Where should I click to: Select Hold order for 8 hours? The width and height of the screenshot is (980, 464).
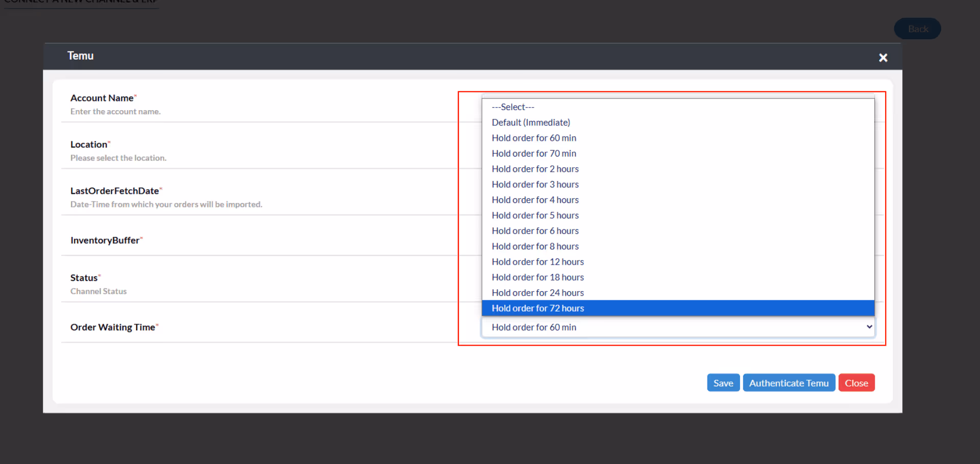coord(678,246)
